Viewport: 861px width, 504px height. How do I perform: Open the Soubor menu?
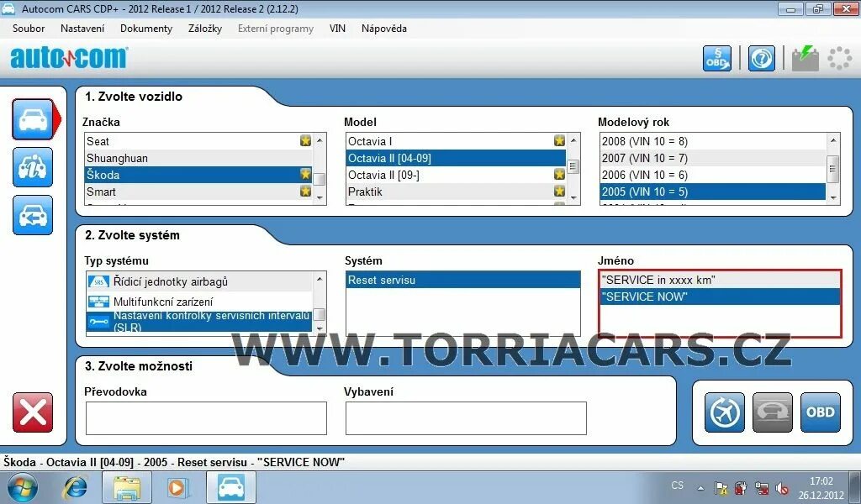29,29
